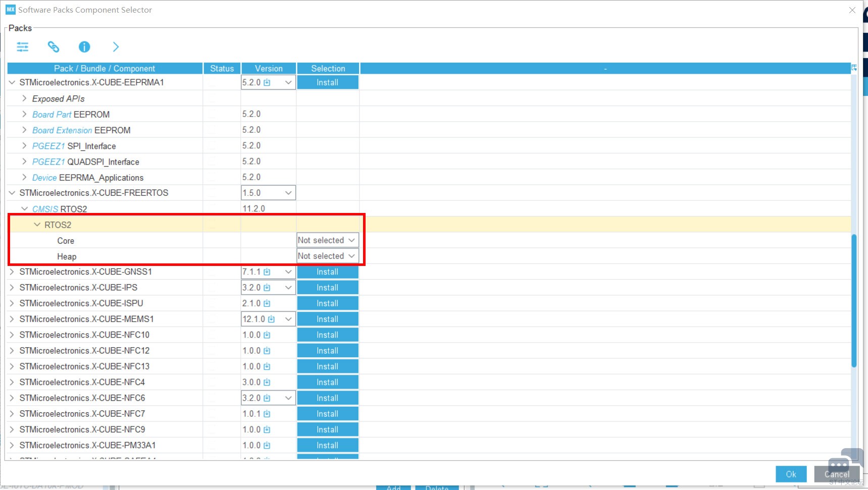
Task: Click download icon beside X-CUBE-IPS version 3.2.0
Action: tap(267, 288)
